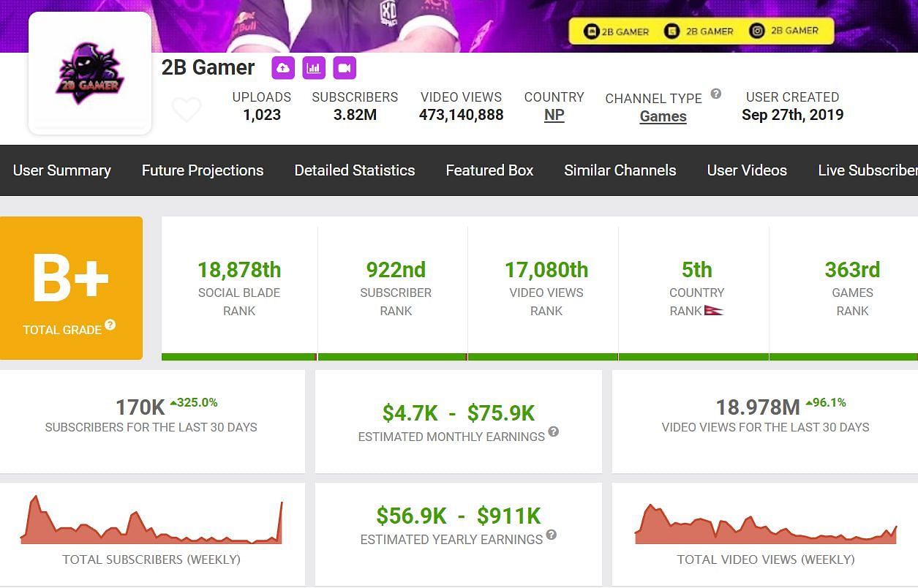Open help for Estimated Yearly Earnings
Viewport: 918px width, 588px height.
[552, 535]
